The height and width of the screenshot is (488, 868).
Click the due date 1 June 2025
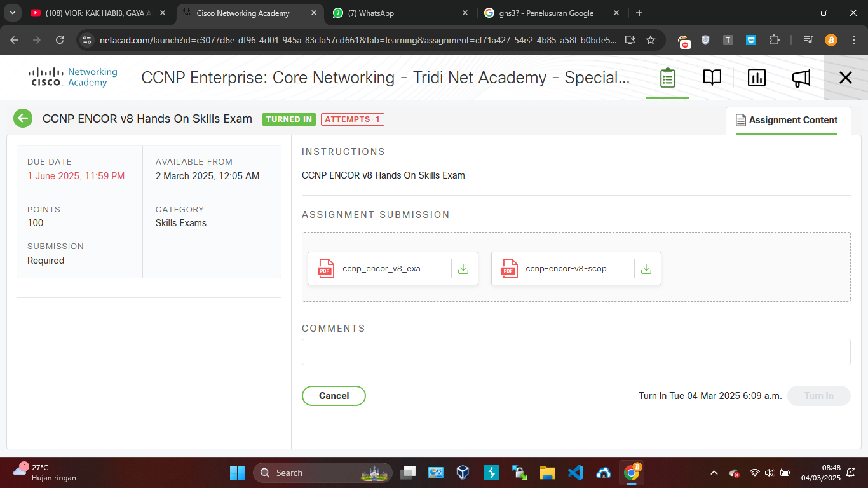pyautogui.click(x=76, y=176)
